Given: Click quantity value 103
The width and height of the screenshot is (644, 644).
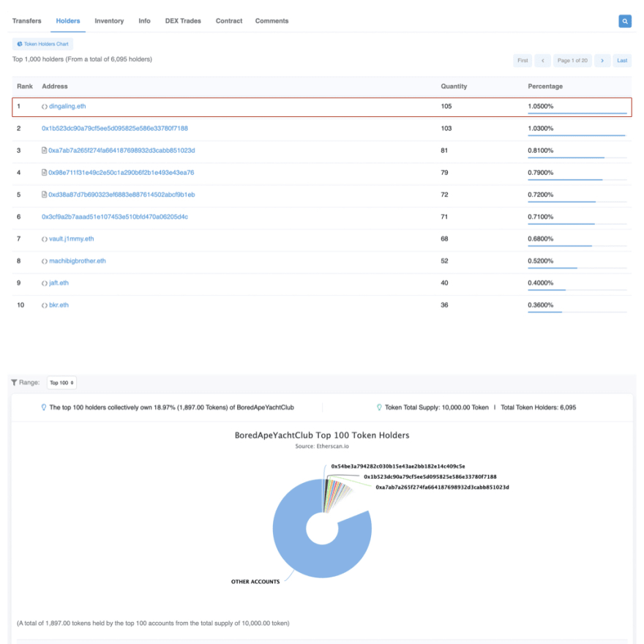Looking at the screenshot, I should [446, 129].
